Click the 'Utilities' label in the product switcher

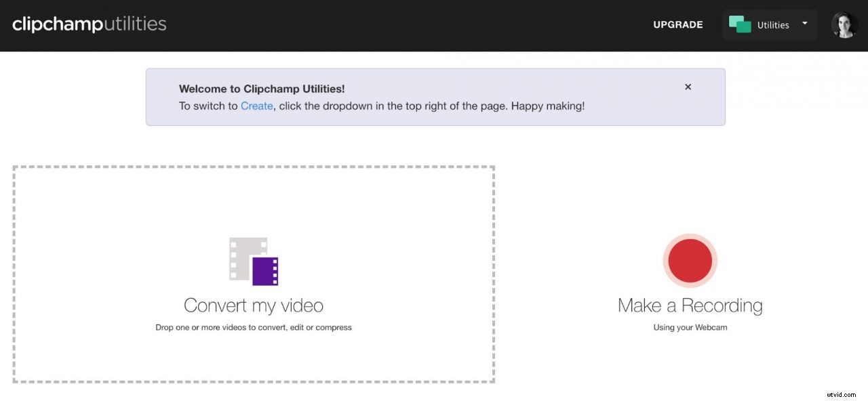click(x=773, y=25)
